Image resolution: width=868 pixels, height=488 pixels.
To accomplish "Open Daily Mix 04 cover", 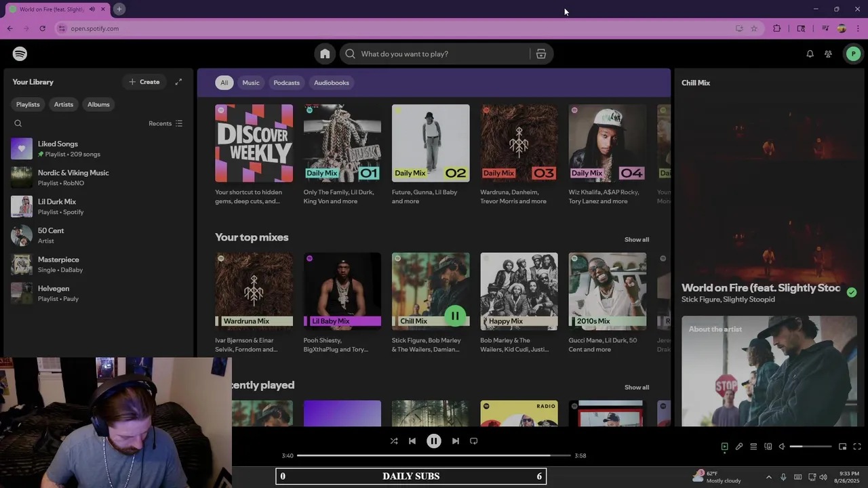I will pyautogui.click(x=608, y=143).
